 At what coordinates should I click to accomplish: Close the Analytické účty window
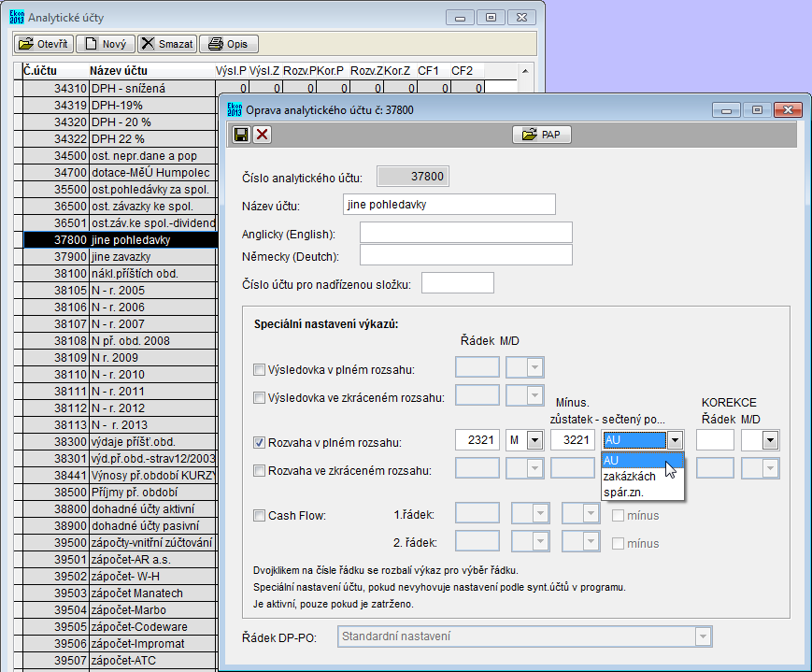click(x=521, y=18)
